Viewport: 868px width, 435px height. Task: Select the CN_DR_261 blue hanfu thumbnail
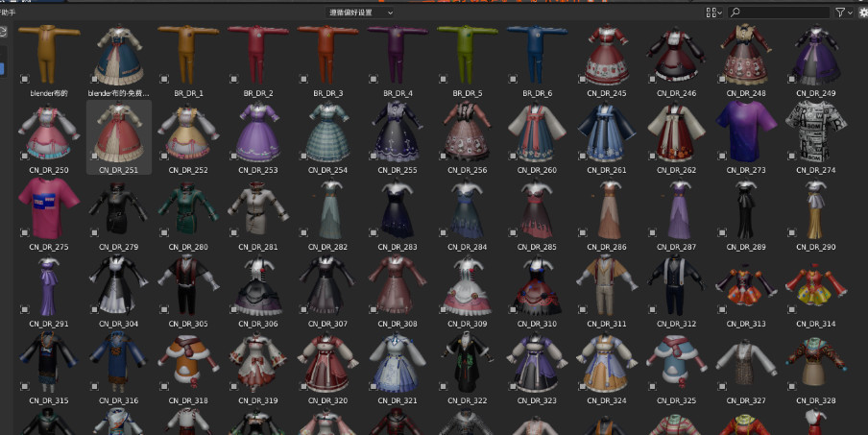[607, 132]
